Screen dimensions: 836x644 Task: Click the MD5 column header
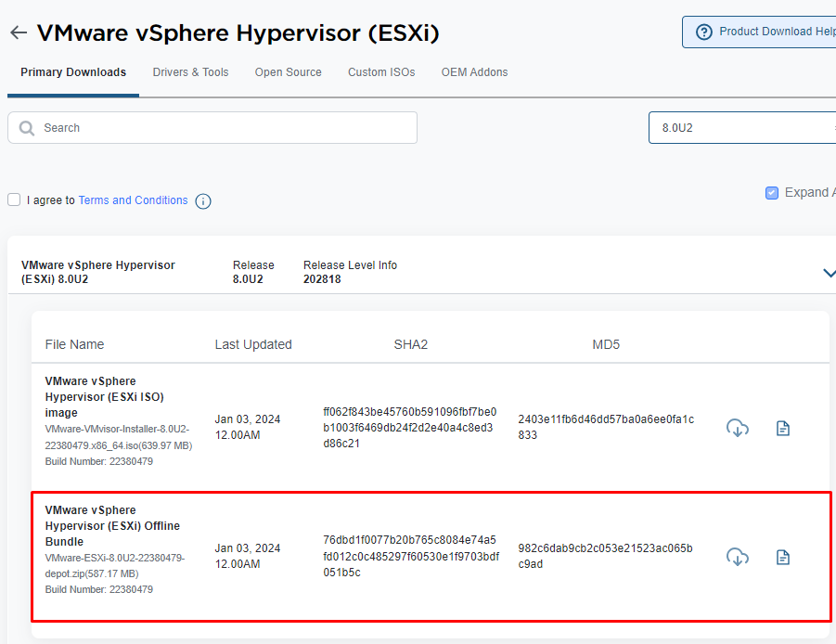point(606,344)
